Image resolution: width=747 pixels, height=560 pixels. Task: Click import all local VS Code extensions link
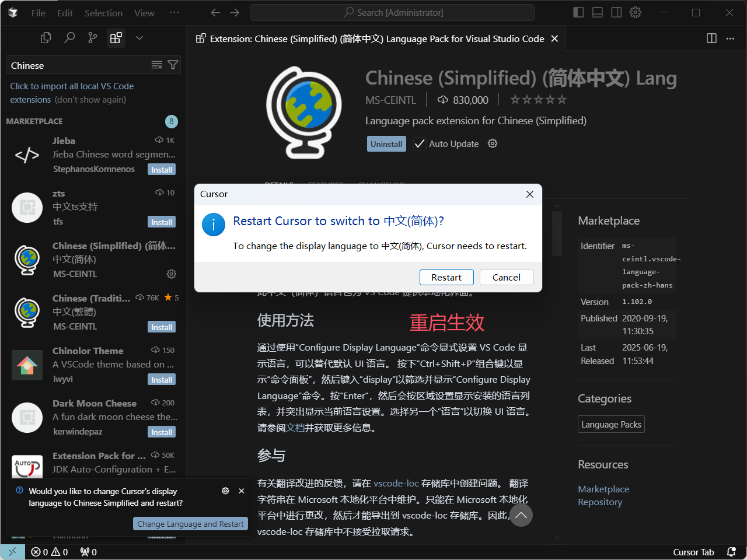coord(72,92)
